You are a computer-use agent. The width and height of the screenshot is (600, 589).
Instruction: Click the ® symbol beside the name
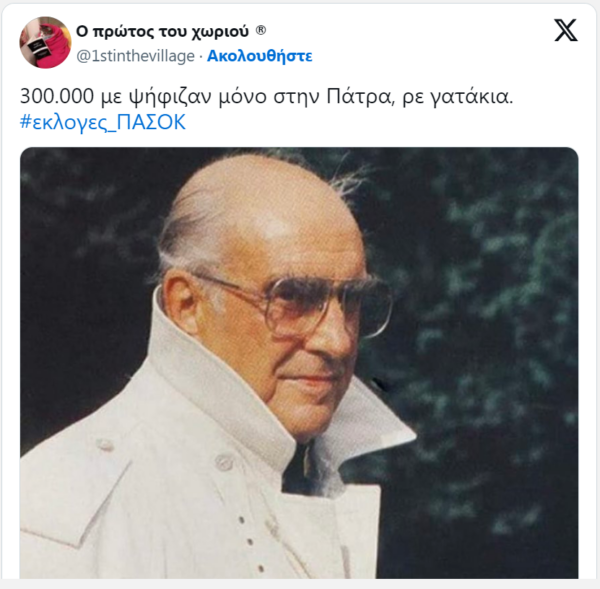261,30
